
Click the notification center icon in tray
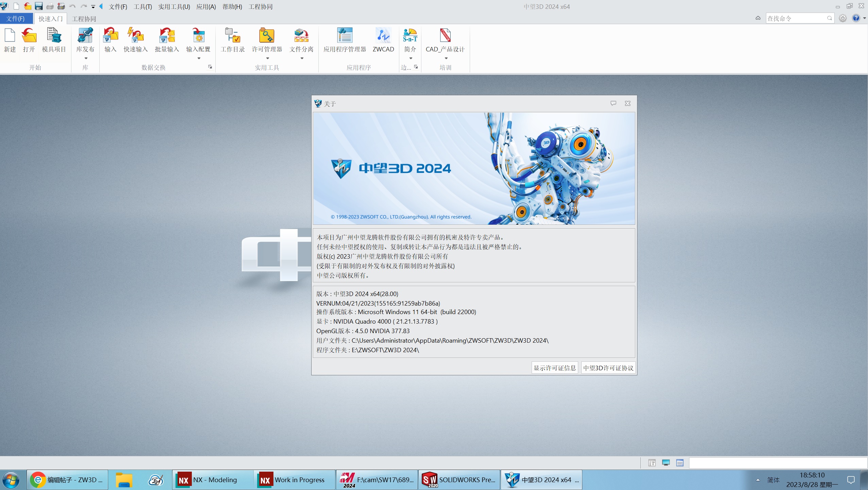click(851, 480)
